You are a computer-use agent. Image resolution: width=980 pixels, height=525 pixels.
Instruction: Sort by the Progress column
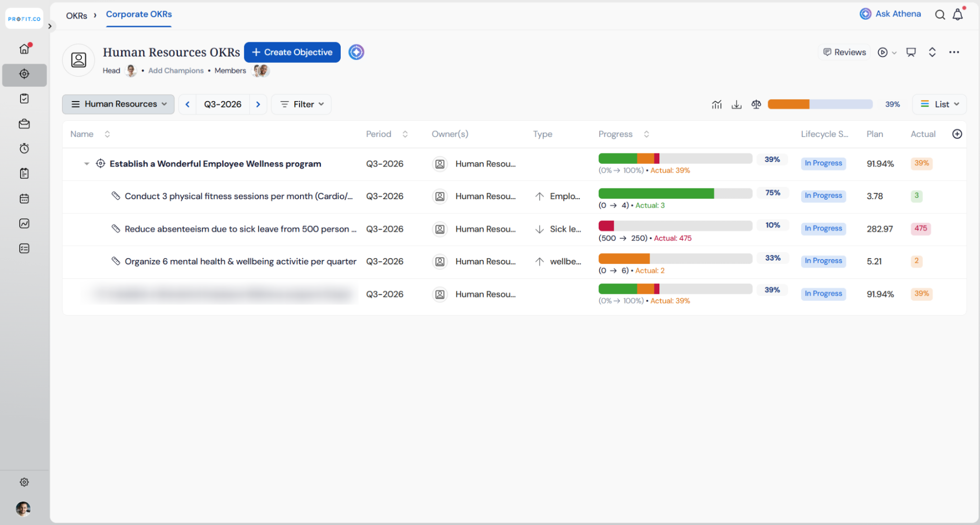pyautogui.click(x=647, y=134)
